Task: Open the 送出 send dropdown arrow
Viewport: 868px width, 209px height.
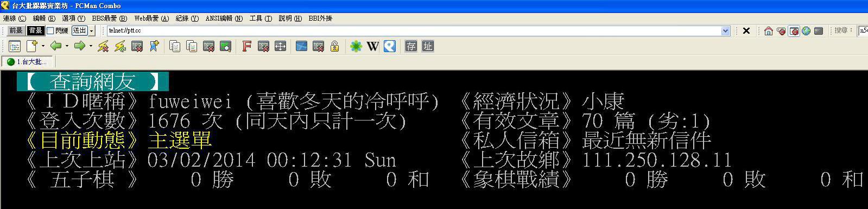Action: tap(92, 31)
